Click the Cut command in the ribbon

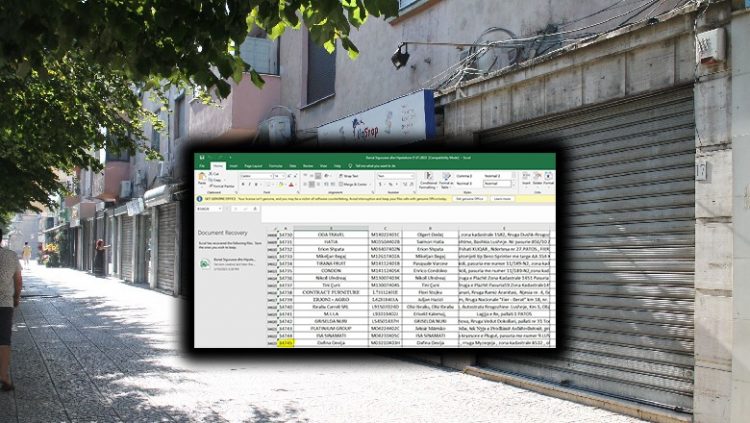click(x=214, y=174)
